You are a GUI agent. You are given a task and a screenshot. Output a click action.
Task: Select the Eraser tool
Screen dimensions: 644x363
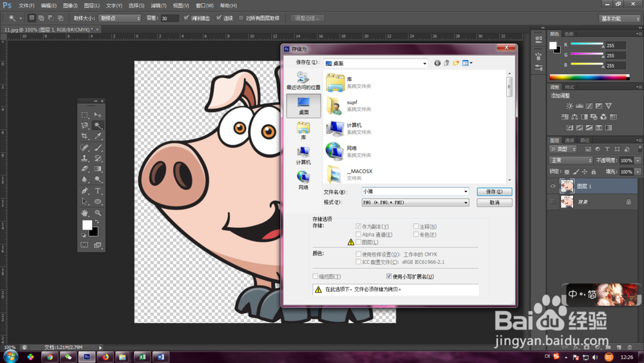pos(84,168)
